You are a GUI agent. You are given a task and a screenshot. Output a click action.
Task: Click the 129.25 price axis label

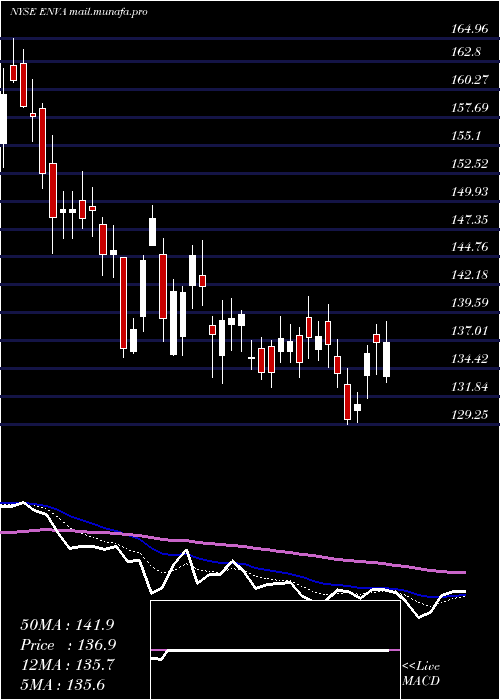point(469,414)
